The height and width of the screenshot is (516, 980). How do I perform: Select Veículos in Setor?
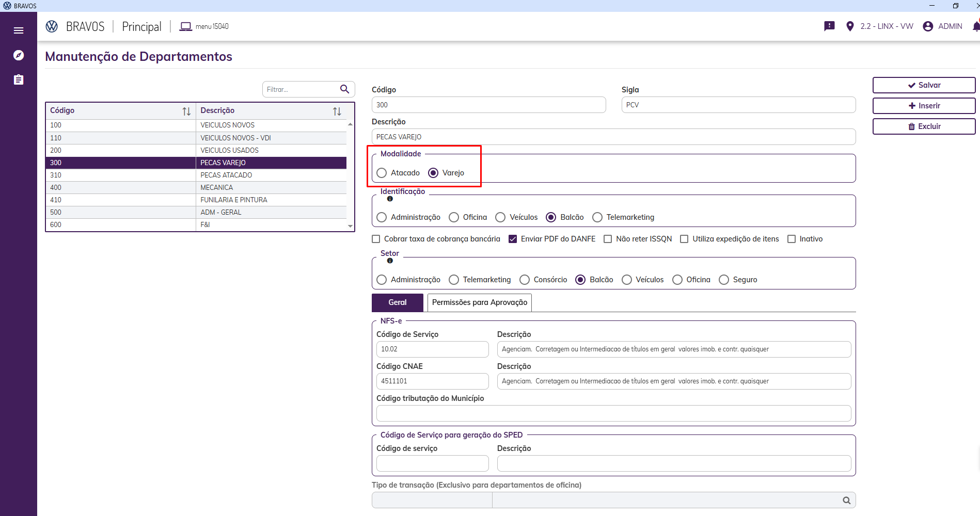627,280
